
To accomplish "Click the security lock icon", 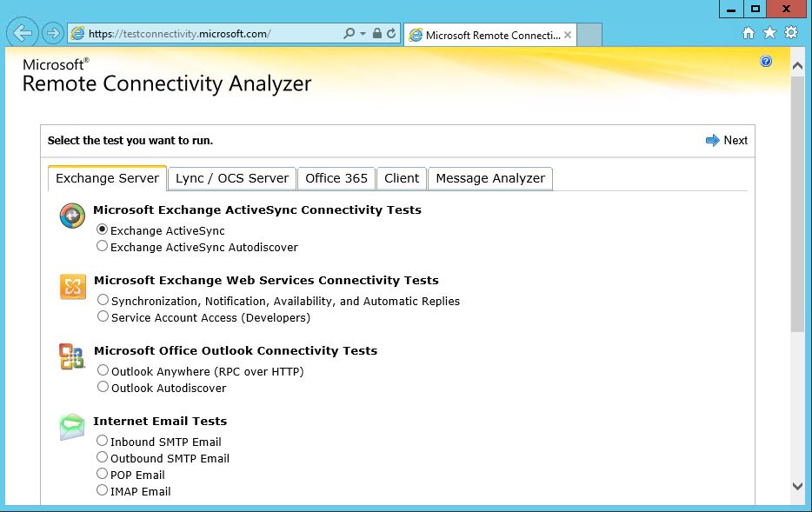I will click(377, 34).
